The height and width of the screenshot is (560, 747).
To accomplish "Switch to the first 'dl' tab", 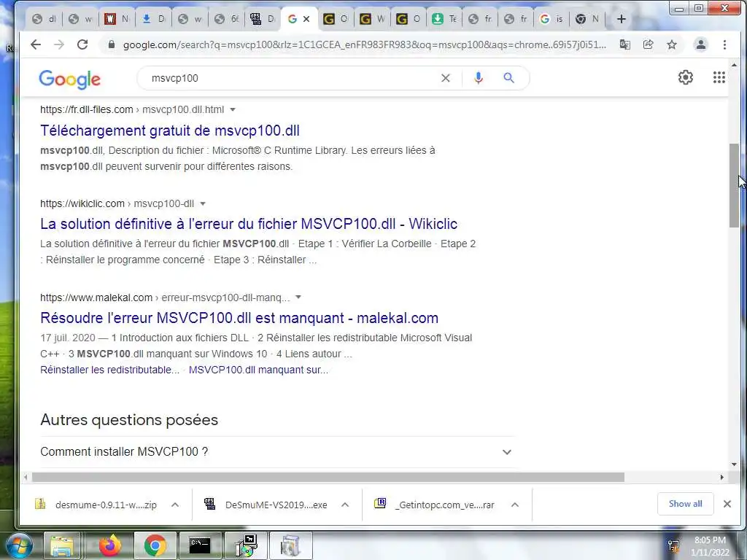I will click(44, 19).
